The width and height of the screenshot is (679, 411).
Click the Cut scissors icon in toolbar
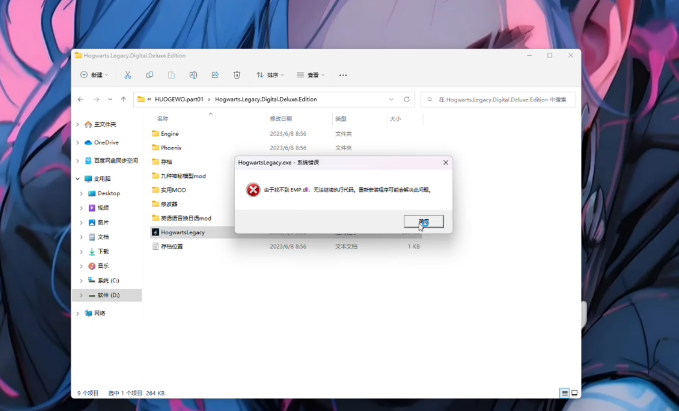pyautogui.click(x=128, y=75)
